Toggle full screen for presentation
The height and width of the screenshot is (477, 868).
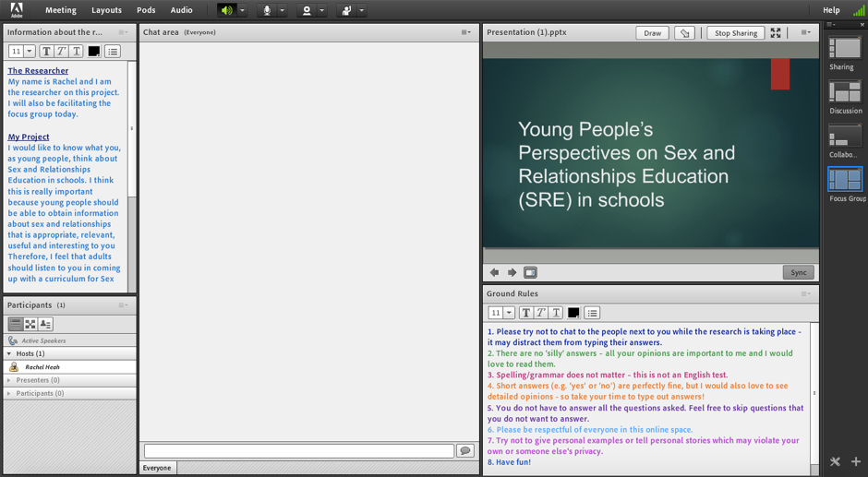(776, 33)
